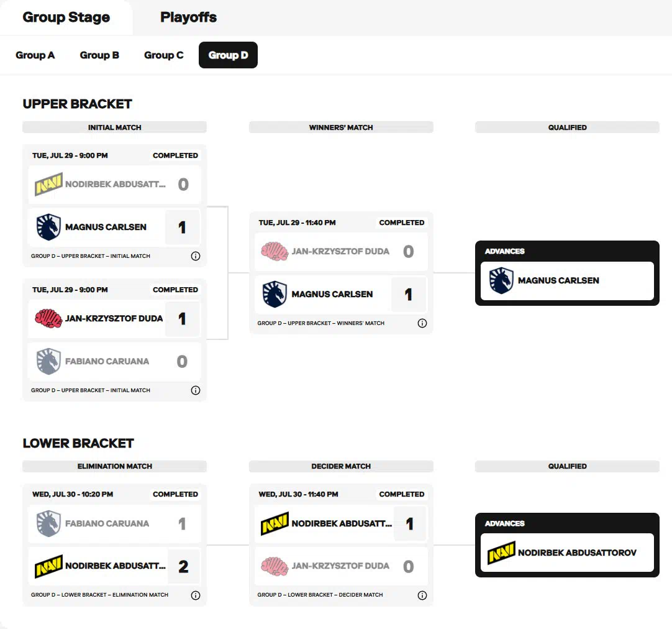Select the Group Stage tab
Viewport: 672px width, 629px height.
[66, 17]
